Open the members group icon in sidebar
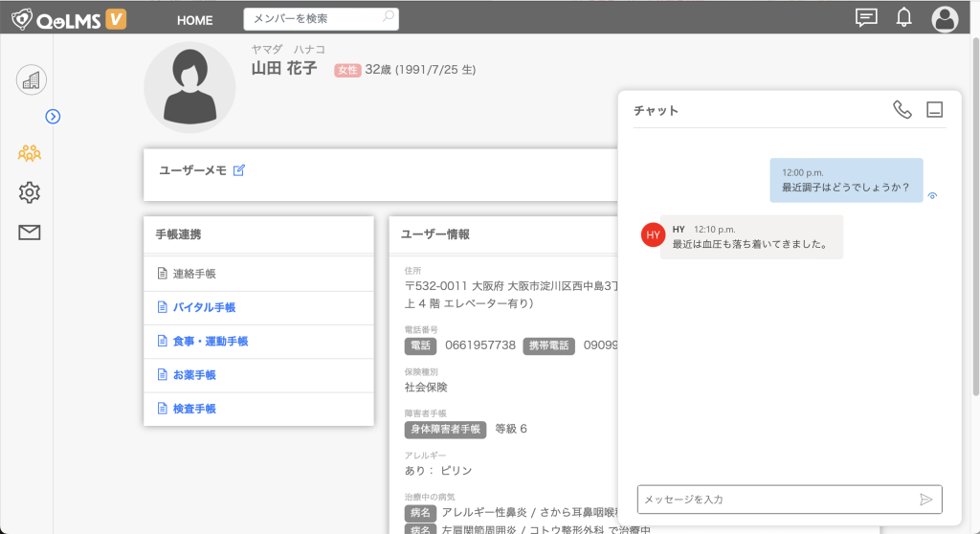 click(x=30, y=152)
